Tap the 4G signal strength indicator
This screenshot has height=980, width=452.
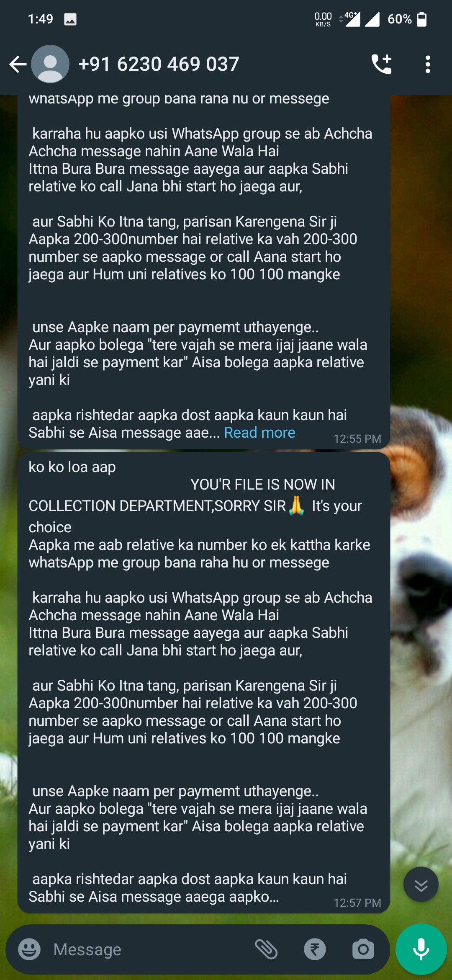[352, 19]
